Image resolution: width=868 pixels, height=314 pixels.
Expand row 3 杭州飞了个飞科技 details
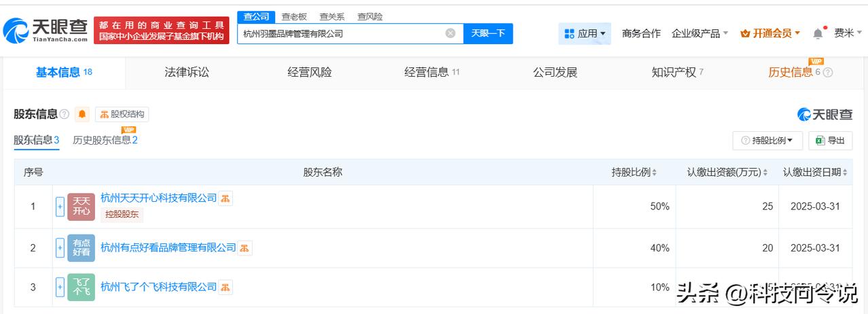point(60,287)
